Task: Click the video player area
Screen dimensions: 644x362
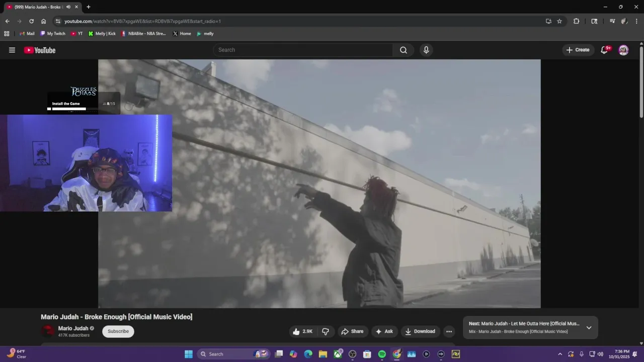Action: click(x=319, y=184)
